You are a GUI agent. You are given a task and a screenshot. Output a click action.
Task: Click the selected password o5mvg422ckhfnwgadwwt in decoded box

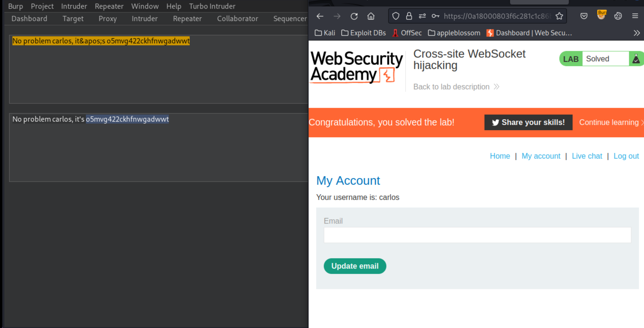tap(127, 119)
